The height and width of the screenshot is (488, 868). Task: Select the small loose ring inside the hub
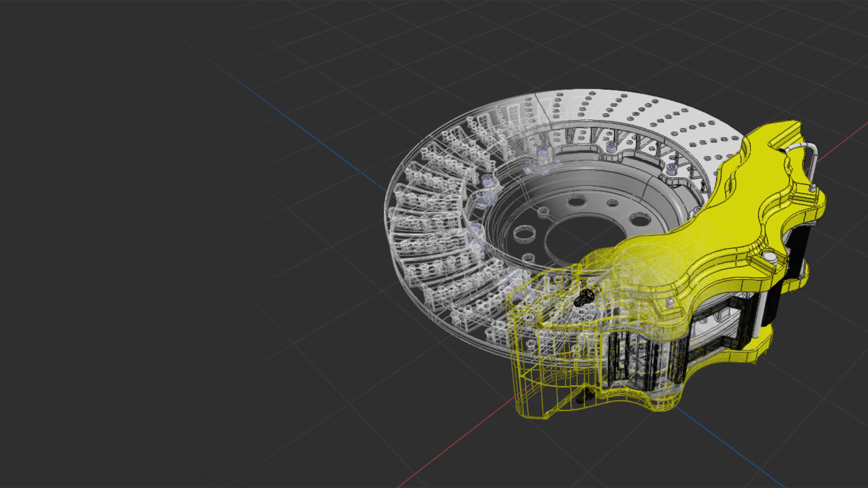coord(524,234)
